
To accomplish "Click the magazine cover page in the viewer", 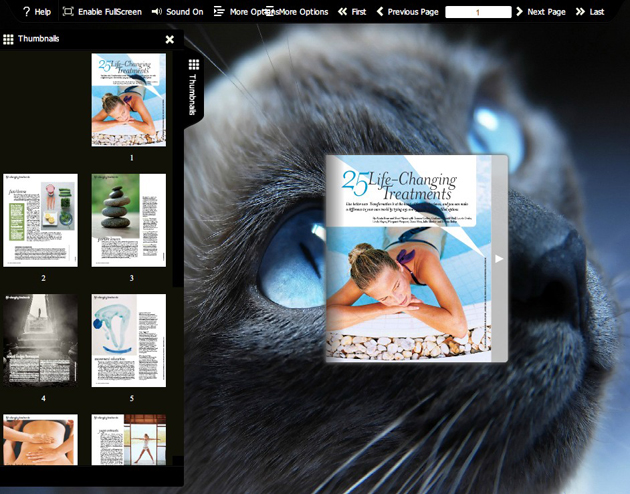I will coord(409,258).
